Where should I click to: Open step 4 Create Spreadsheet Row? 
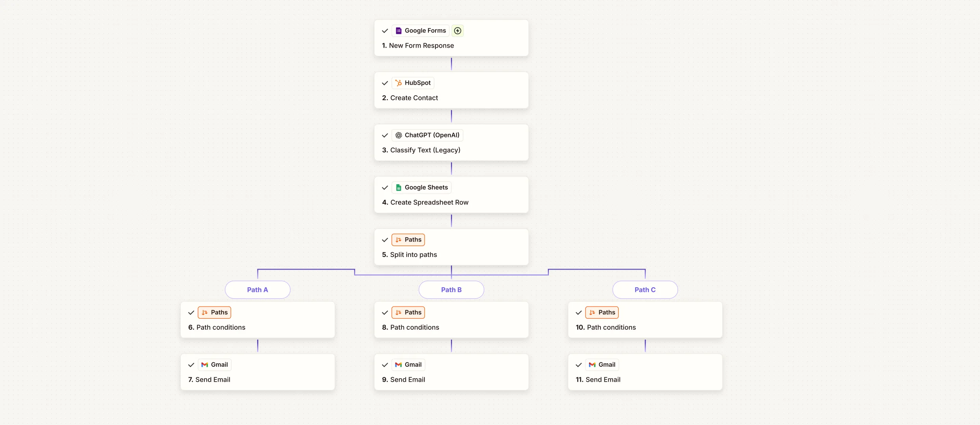pyautogui.click(x=451, y=195)
